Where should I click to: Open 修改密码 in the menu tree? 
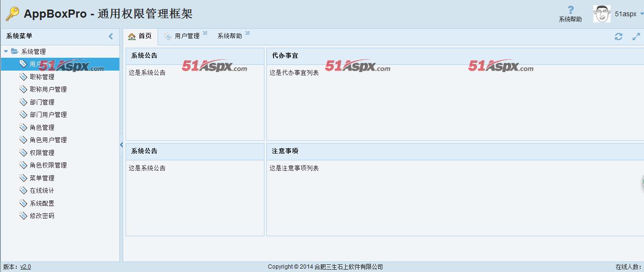(x=42, y=216)
